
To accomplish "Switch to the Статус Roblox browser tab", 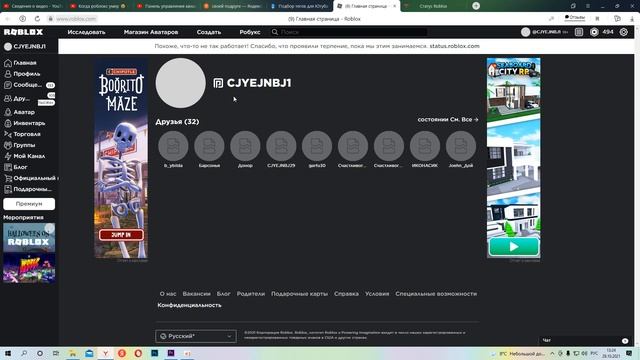I will 433,6.
